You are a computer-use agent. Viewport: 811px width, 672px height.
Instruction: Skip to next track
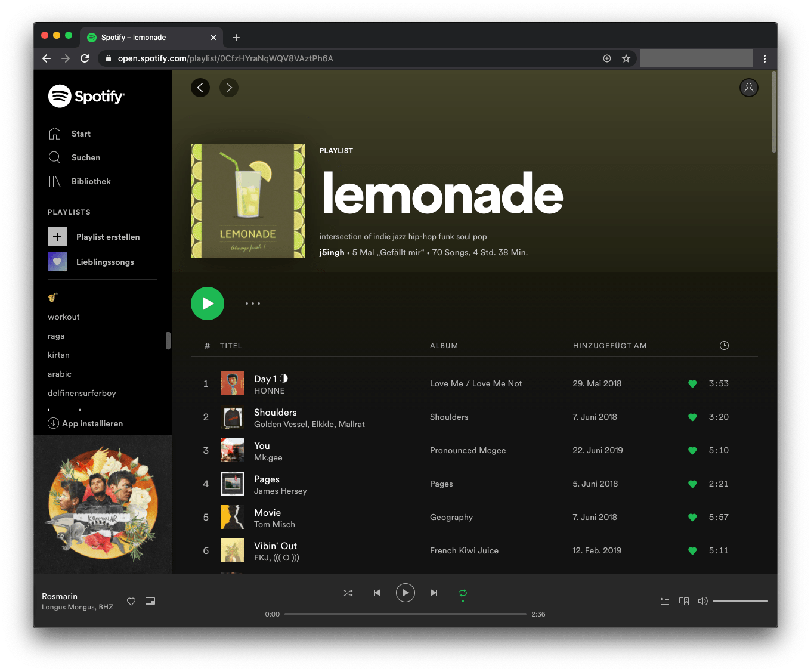[x=434, y=593]
